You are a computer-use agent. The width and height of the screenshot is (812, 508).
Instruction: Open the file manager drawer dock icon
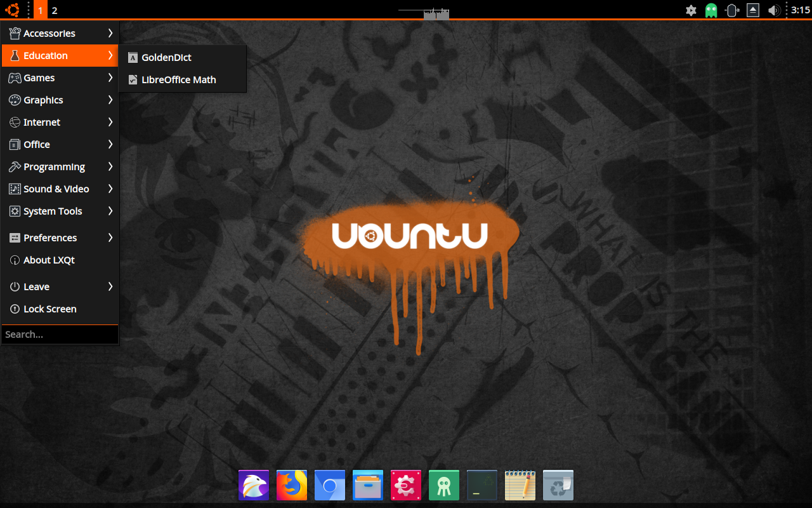tap(368, 485)
